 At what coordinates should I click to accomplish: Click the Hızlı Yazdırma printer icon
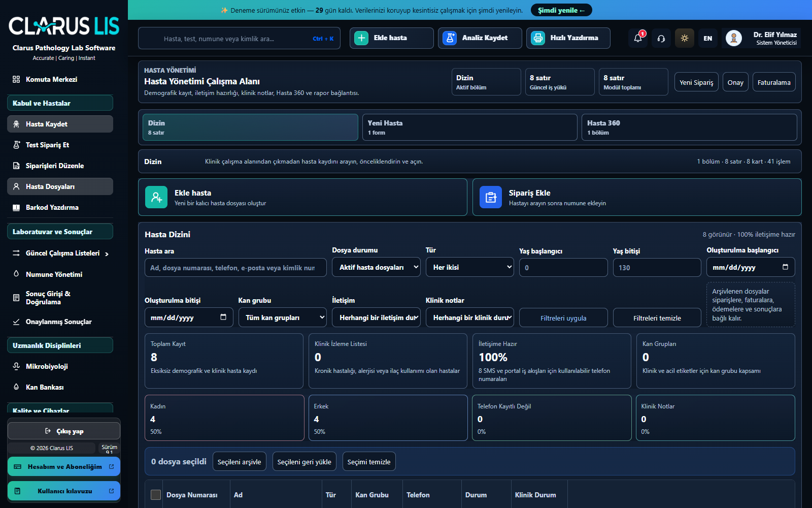coord(538,38)
